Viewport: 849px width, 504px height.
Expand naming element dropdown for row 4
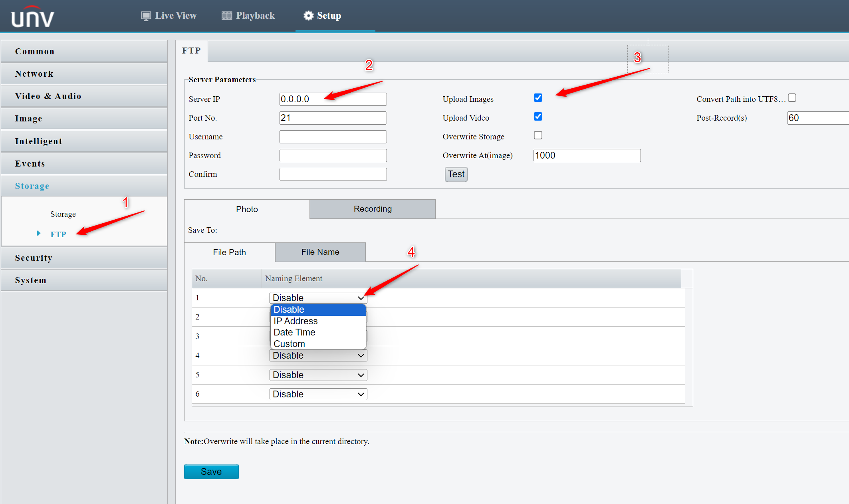coord(318,355)
